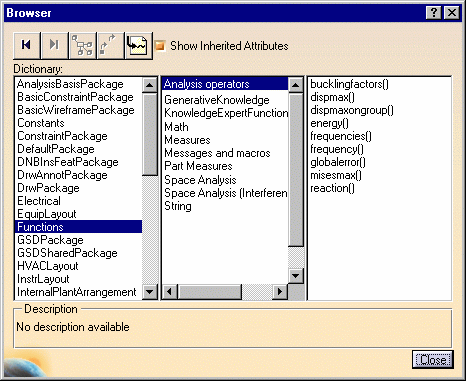Click the question mark help button
466x381 pixels.
(x=434, y=13)
